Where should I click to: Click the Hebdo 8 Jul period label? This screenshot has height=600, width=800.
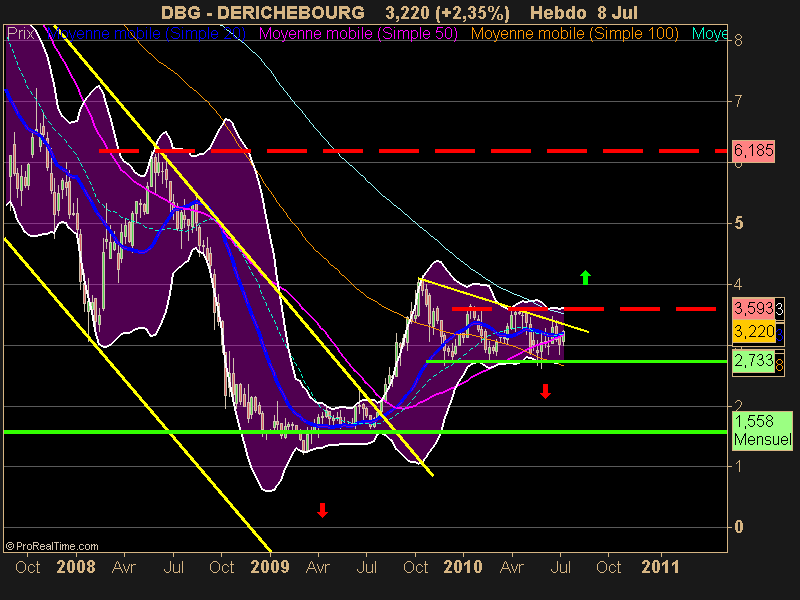(584, 13)
